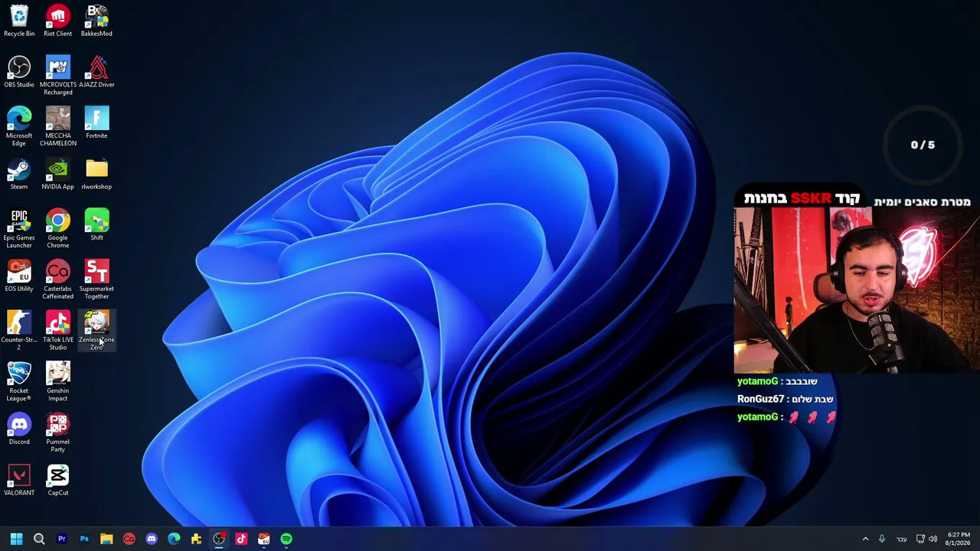Viewport: 980px width, 551px height.
Task: Open taskbar Search
Action: (39, 539)
